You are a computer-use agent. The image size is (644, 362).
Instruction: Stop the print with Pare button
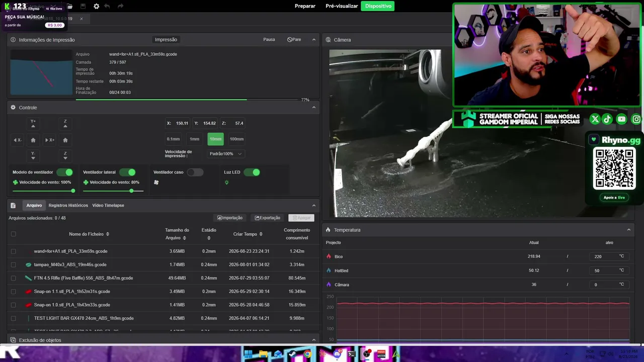294,40
